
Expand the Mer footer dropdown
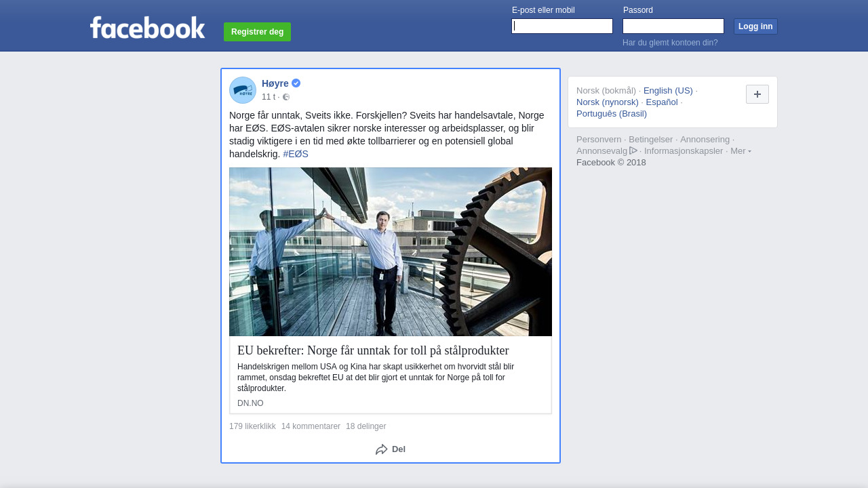[741, 150]
